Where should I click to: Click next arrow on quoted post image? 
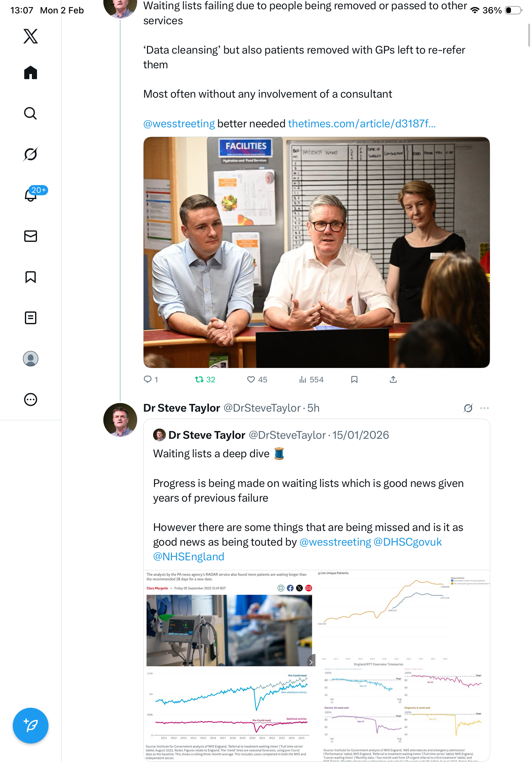click(x=311, y=662)
